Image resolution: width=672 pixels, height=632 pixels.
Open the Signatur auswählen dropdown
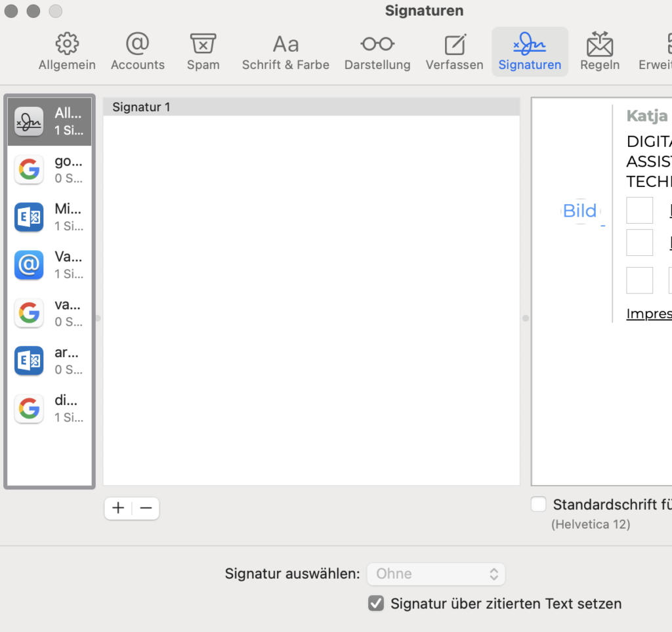point(436,574)
